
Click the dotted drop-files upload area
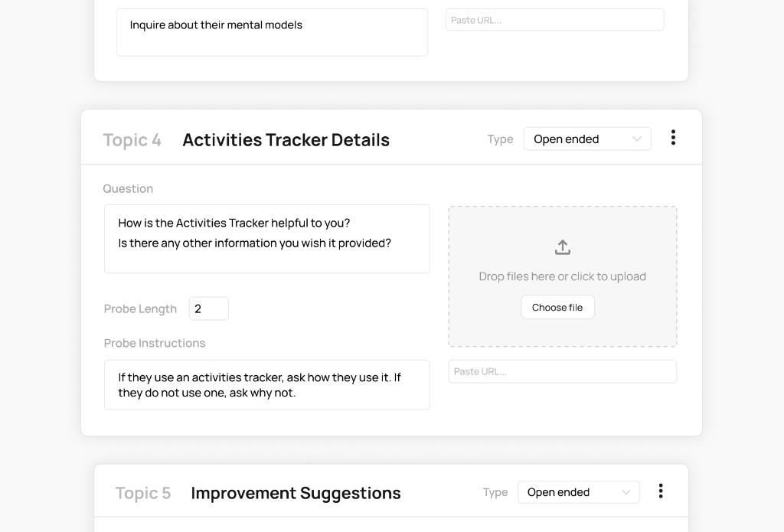[562, 276]
